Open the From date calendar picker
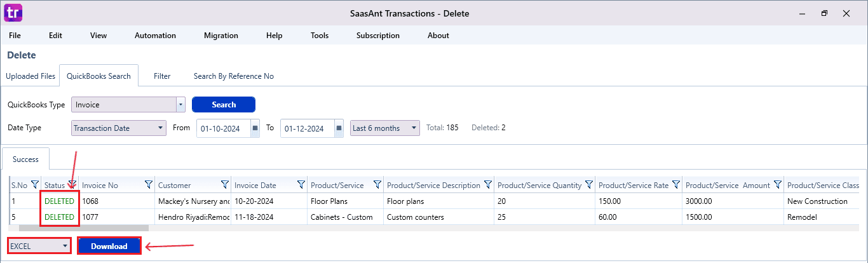This screenshot has width=868, height=263. 255,128
